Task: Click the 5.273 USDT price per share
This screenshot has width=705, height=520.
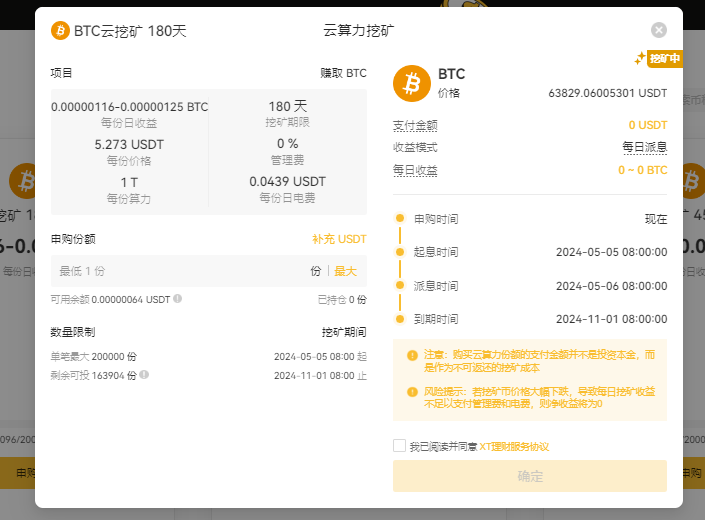Action: click(129, 144)
